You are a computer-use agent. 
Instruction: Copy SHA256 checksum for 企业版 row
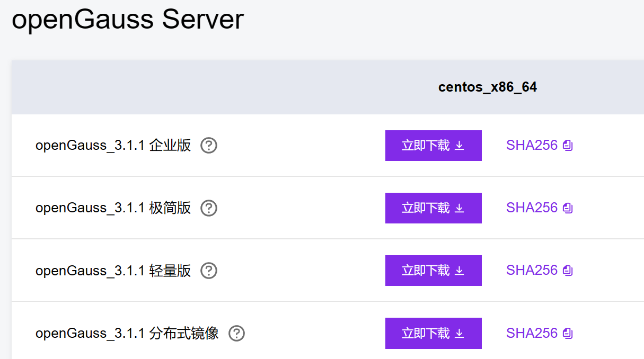point(568,145)
